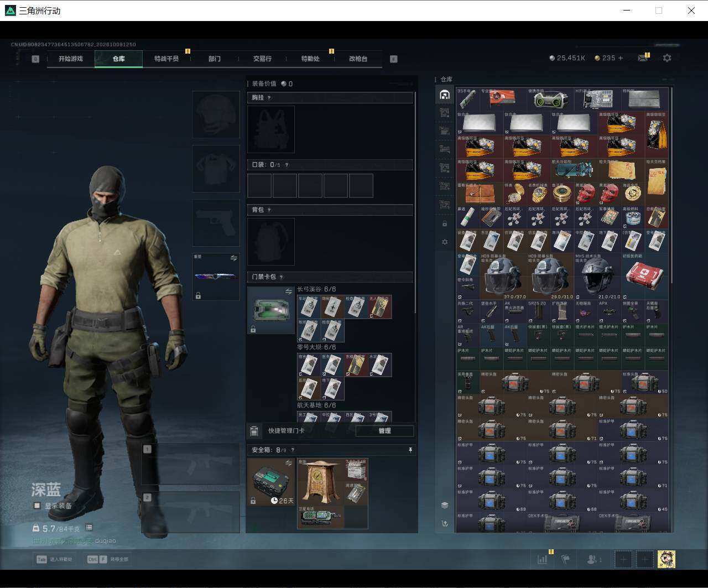The width and height of the screenshot is (708, 588).
Task: Select the boombox item in warehouse
Action: pyautogui.click(x=550, y=99)
